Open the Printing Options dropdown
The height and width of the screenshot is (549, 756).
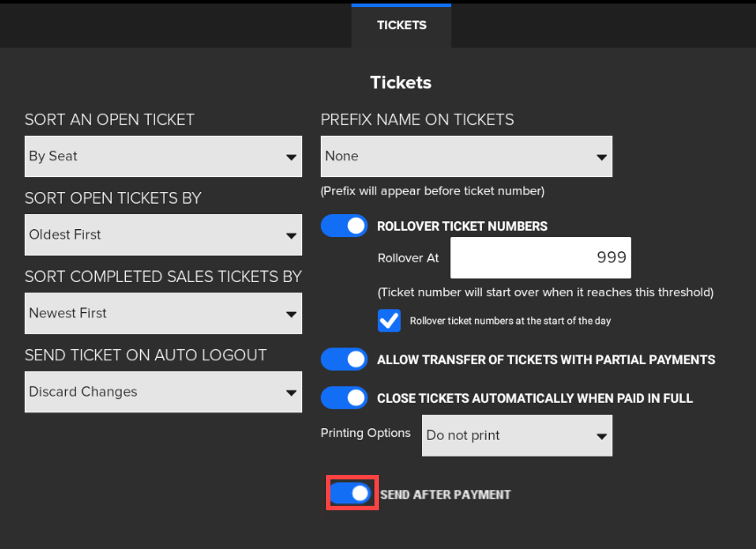coord(516,435)
